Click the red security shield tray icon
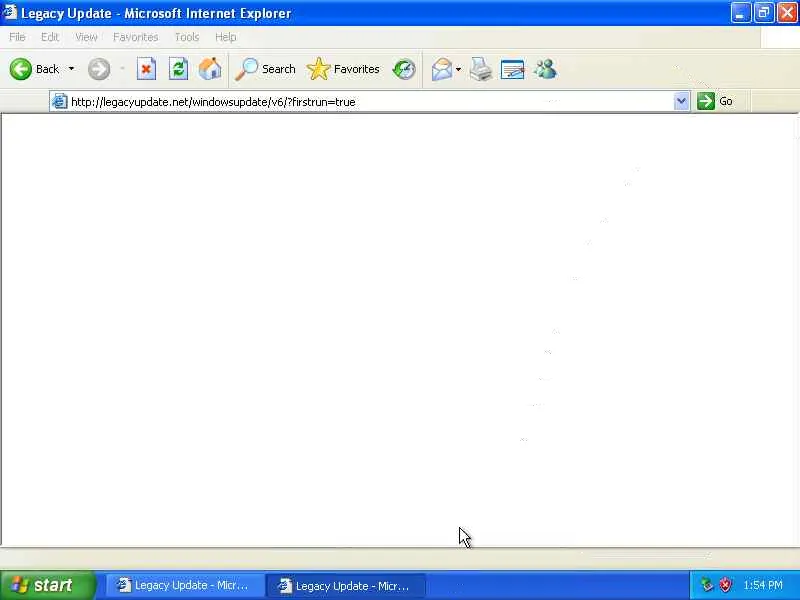This screenshot has height=600, width=800. click(725, 585)
